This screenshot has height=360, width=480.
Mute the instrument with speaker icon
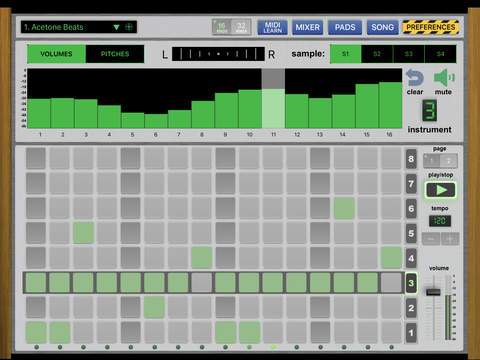click(x=444, y=78)
